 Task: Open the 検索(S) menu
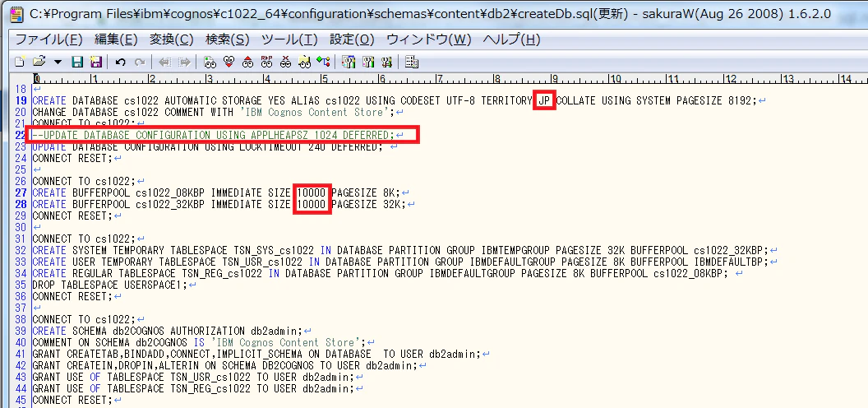(228, 39)
